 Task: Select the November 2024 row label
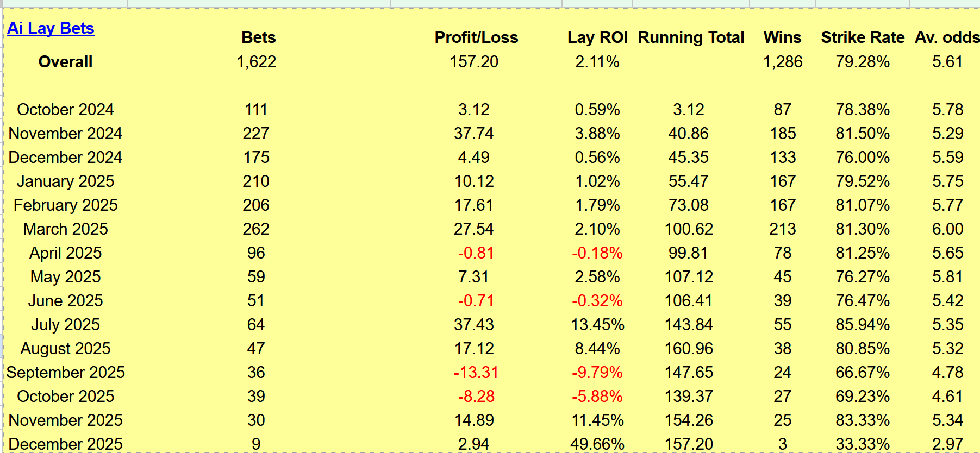65,134
